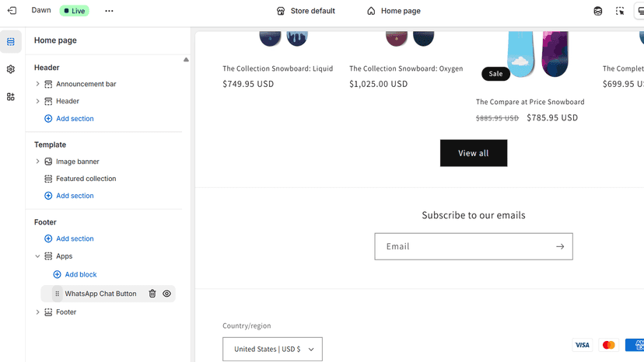Add block to Apps section
The image size is (644, 362).
coord(75,274)
